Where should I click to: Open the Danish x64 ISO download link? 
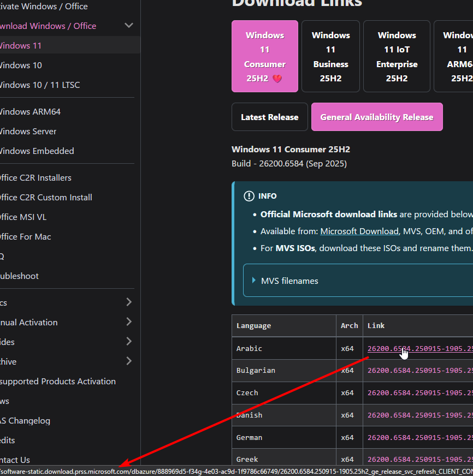click(x=420, y=415)
